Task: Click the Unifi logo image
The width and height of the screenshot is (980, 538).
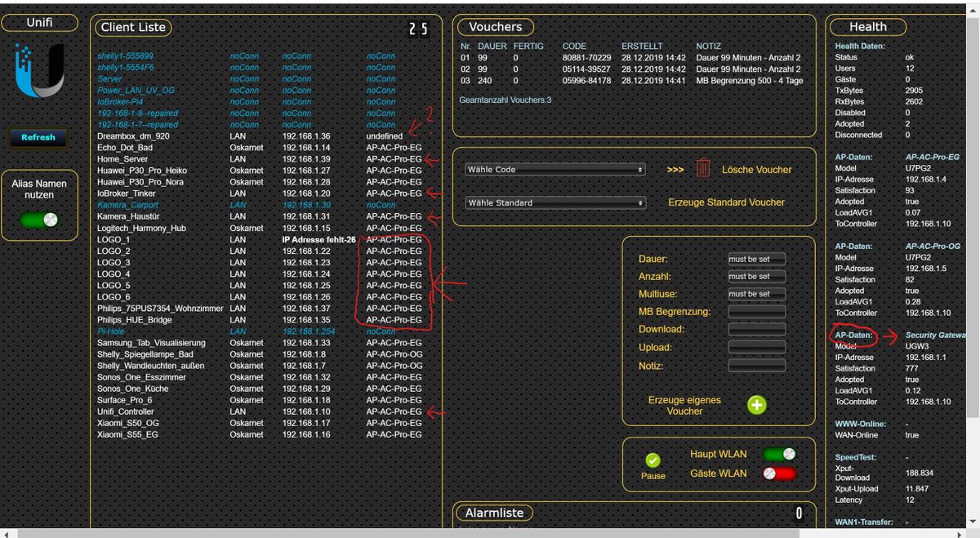Action: [39, 71]
